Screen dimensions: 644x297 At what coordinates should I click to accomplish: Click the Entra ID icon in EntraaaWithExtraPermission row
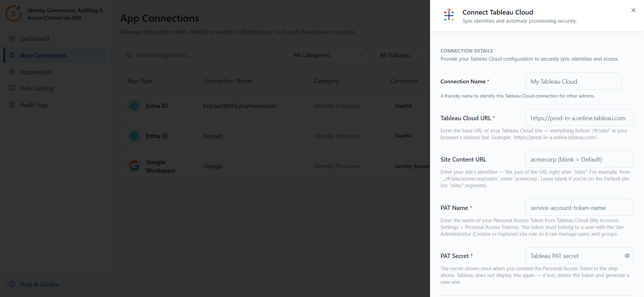(134, 106)
